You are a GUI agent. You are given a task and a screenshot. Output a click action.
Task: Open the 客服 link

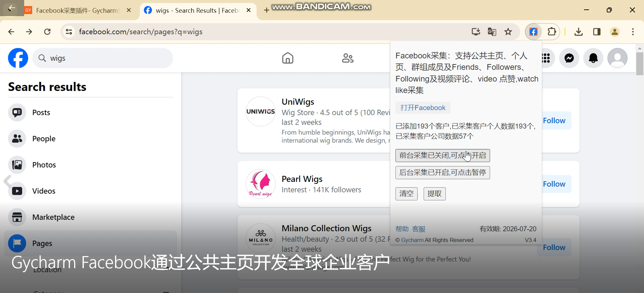tap(419, 229)
